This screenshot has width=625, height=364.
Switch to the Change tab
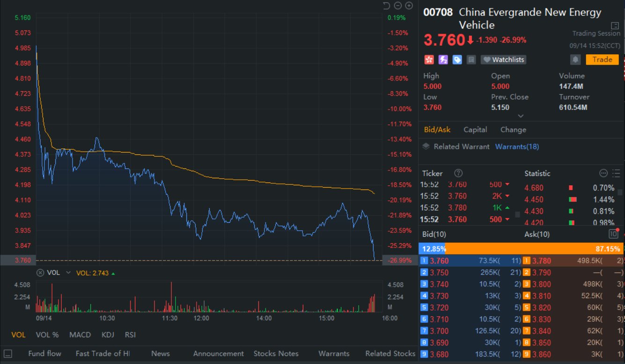click(x=513, y=130)
